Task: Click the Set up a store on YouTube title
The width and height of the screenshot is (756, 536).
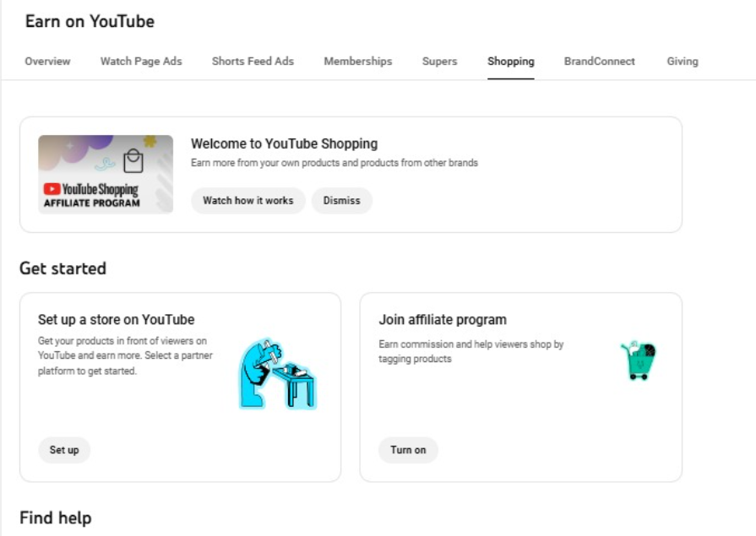Action: tap(117, 320)
